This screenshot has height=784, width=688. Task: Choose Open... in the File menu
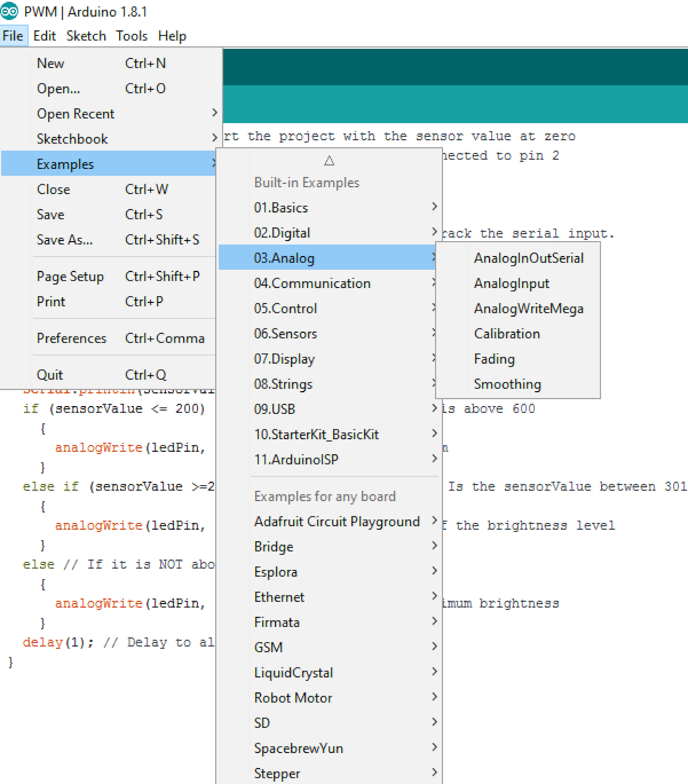point(109,89)
